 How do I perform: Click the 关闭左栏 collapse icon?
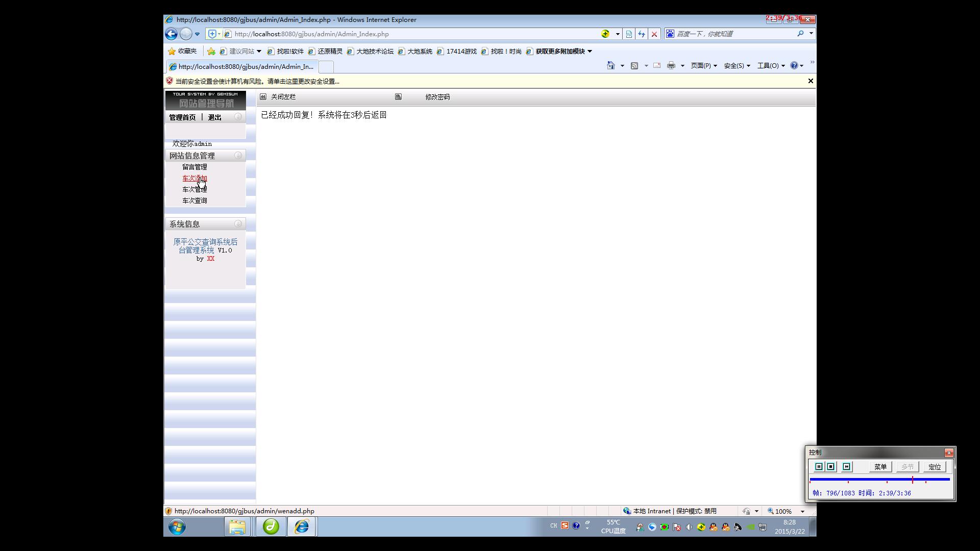[263, 96]
